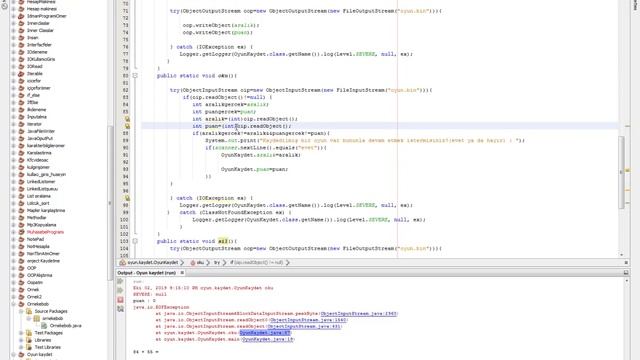Select the LinkedListqueuu project
Viewport: 640px width, 360px height.
42,189
